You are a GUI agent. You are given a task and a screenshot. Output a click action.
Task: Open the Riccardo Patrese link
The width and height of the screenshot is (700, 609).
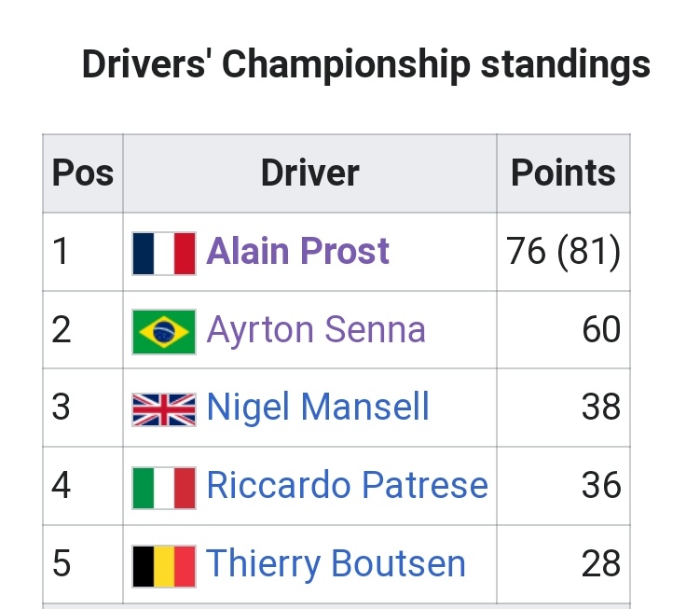coord(348,485)
